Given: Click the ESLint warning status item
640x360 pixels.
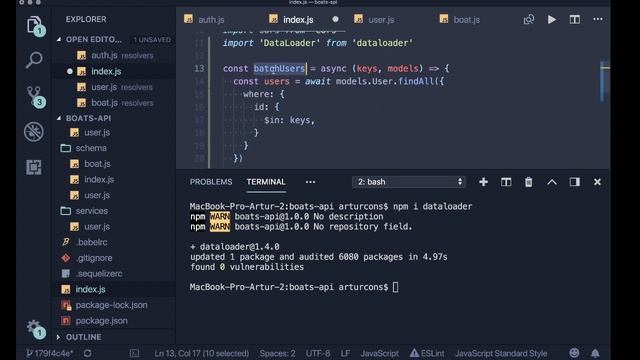Looking at the screenshot, I should [427, 353].
